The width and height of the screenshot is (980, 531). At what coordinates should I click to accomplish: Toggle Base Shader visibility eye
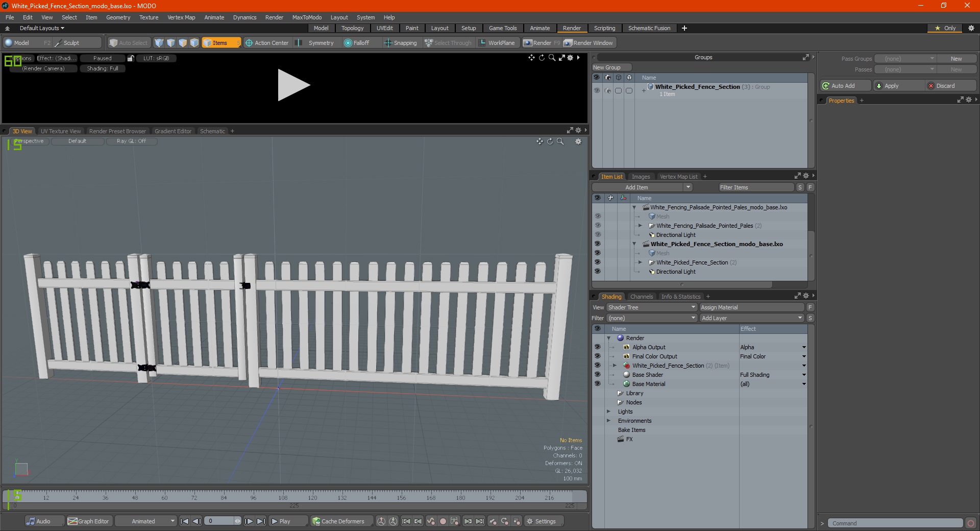pos(597,375)
